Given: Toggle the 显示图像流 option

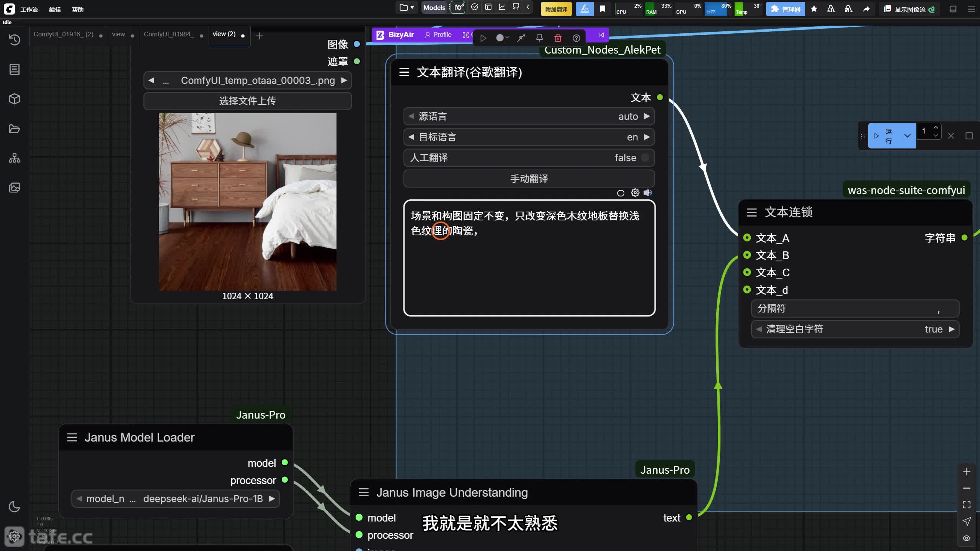Looking at the screenshot, I should 910,9.
